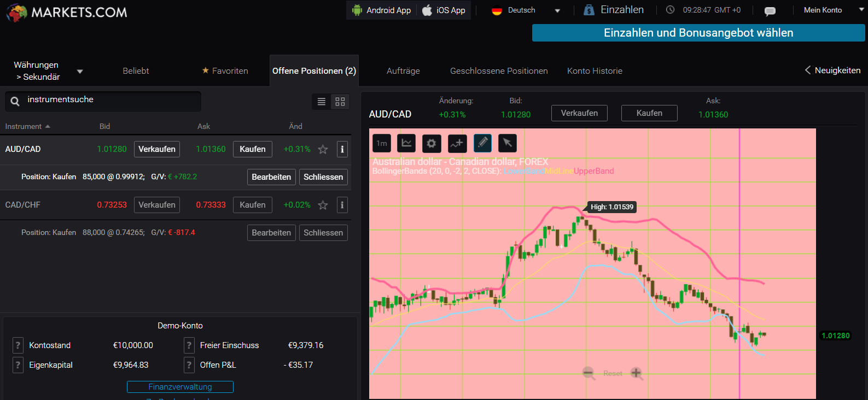Viewport: 868px width, 400px height.
Task: Click the UpperBand legend label
Action: point(594,171)
